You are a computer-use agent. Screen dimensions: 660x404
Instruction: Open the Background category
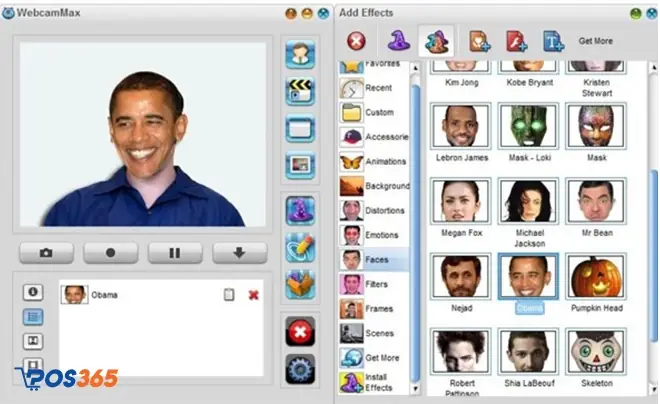click(374, 186)
